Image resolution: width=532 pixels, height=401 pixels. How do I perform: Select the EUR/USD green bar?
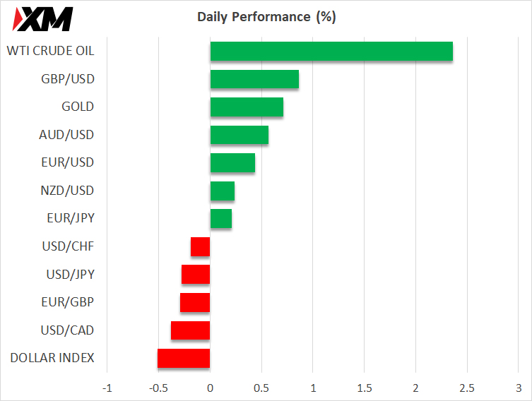[x=232, y=162]
